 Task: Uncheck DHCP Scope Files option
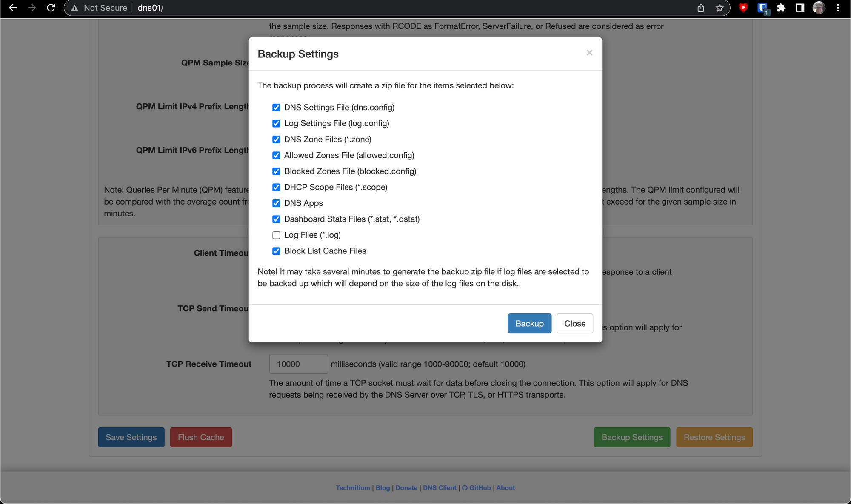click(276, 187)
